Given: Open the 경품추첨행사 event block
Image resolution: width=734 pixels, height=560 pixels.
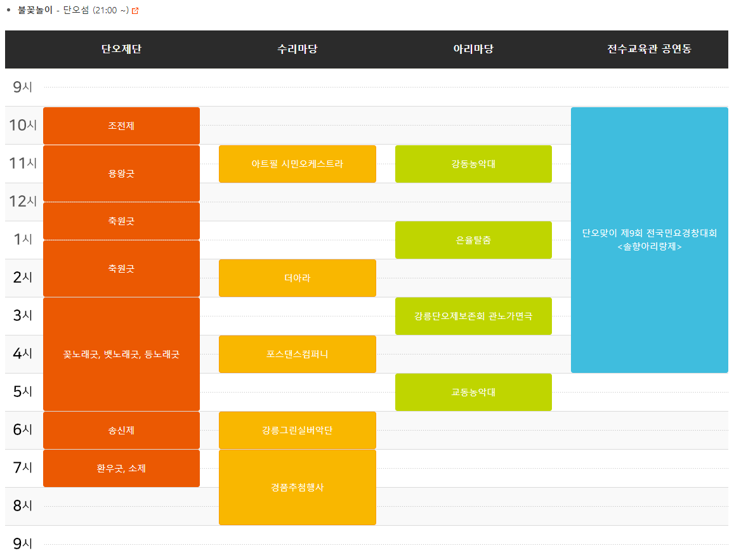Looking at the screenshot, I should click(x=298, y=488).
